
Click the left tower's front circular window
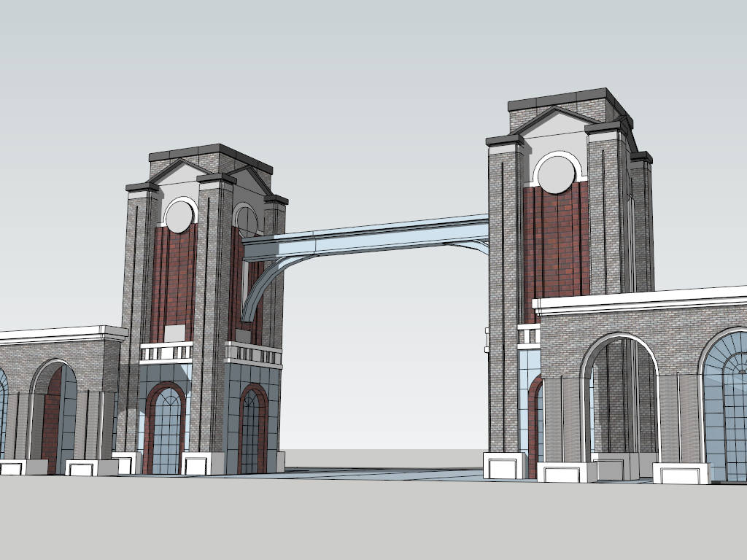point(179,216)
